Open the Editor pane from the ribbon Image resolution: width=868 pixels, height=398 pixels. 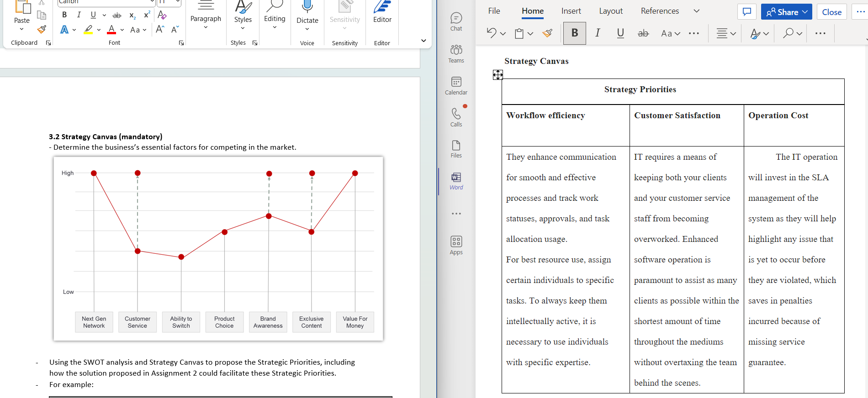point(382,12)
